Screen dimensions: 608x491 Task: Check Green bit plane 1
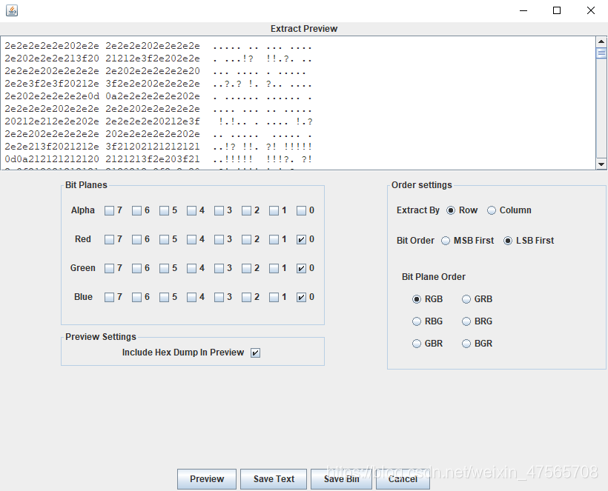tap(274, 268)
